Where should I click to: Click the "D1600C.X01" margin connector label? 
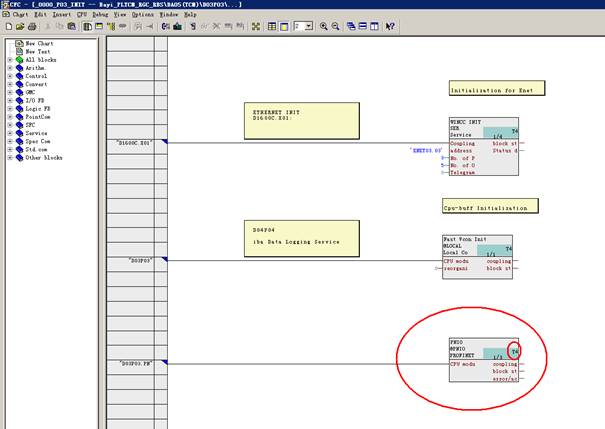coord(137,143)
